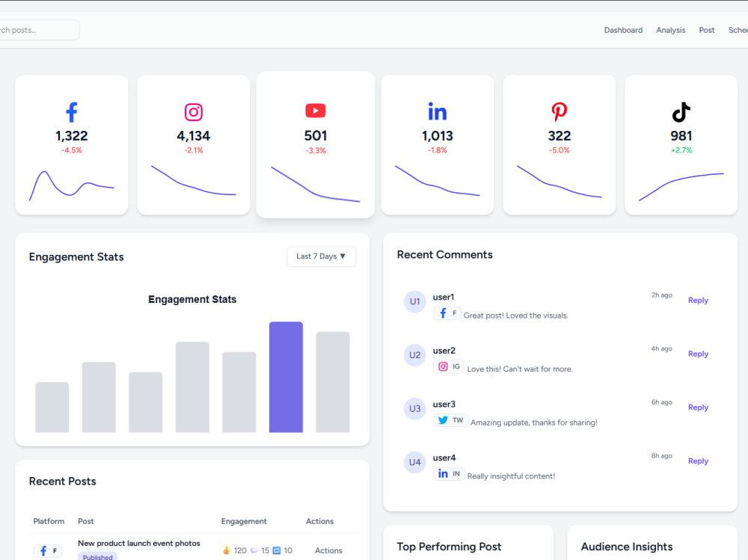Click the Top Performing Post heading
This screenshot has height=560, width=748.
pos(449,547)
